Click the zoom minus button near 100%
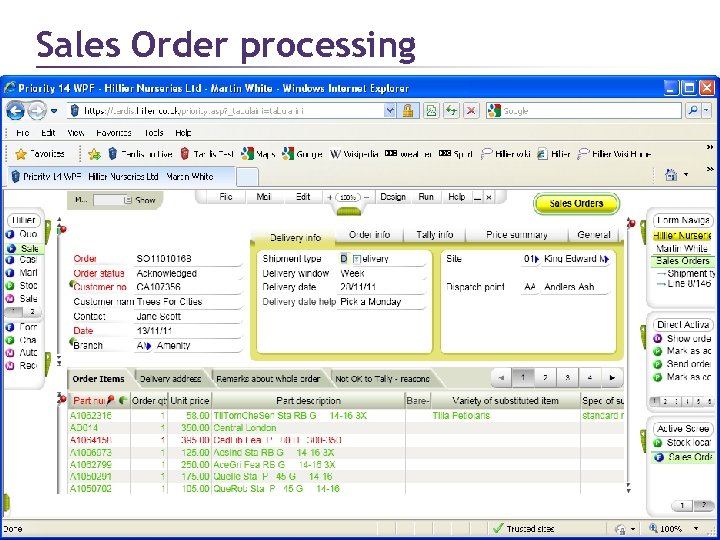Screen dimensions: 720x540 click(x=366, y=197)
